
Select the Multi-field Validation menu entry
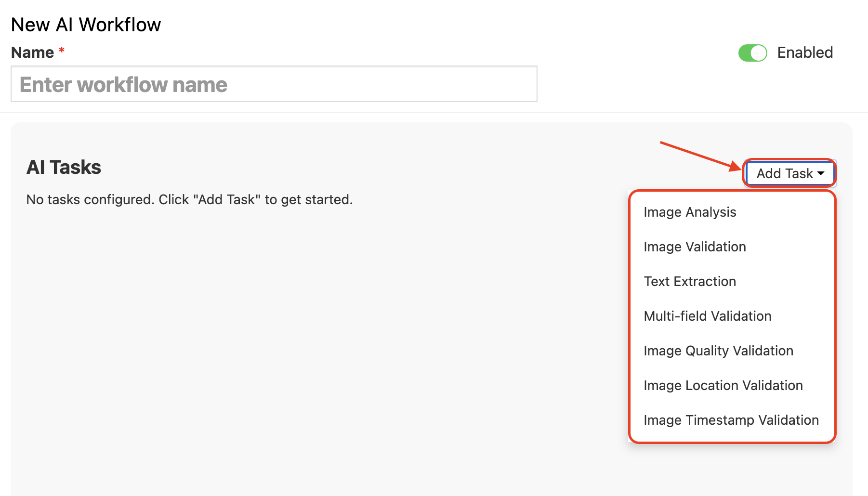click(708, 316)
